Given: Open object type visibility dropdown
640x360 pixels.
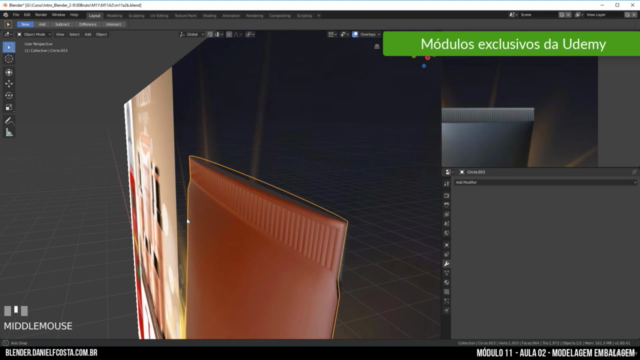Looking at the screenshot, I should tap(332, 35).
